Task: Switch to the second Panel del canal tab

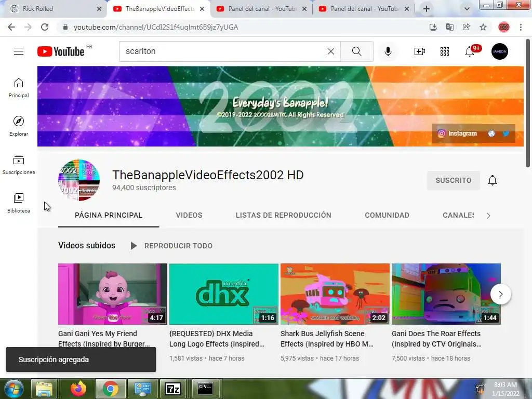Action: pos(364,9)
